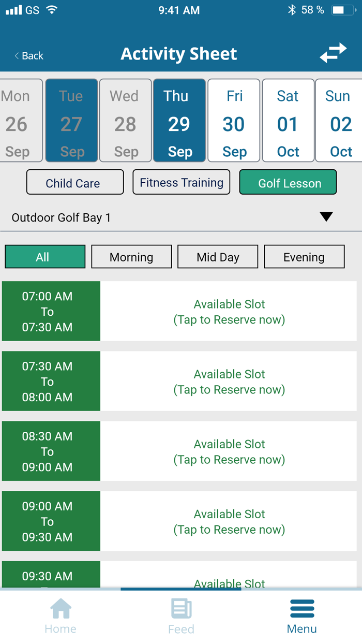362x644 pixels.
Task: Tap Available Slot for 09:00 AM
Action: (229, 521)
